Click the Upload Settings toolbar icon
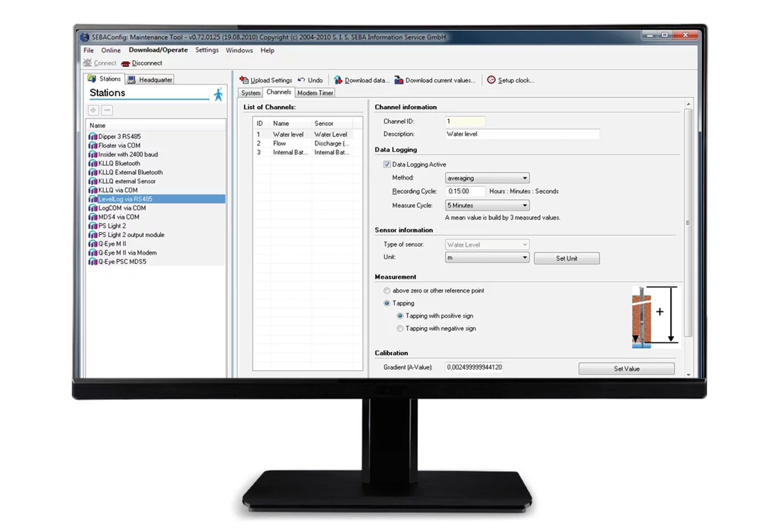The image size is (773, 532). 244,80
